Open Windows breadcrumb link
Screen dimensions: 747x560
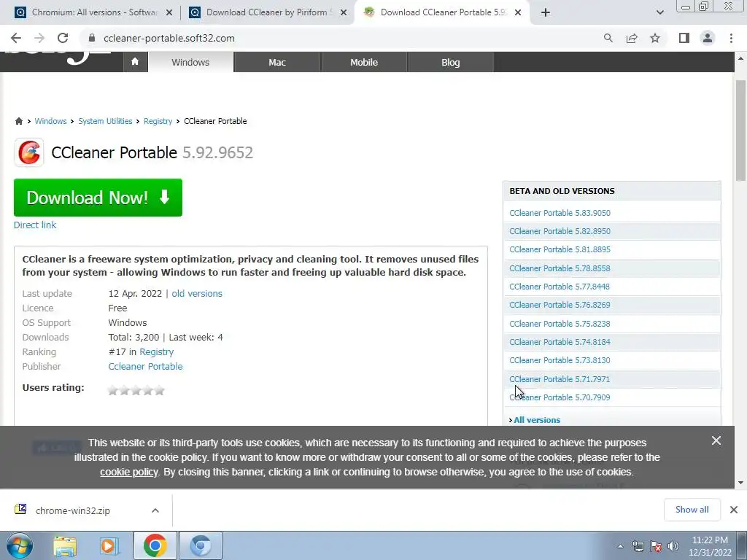pos(50,121)
